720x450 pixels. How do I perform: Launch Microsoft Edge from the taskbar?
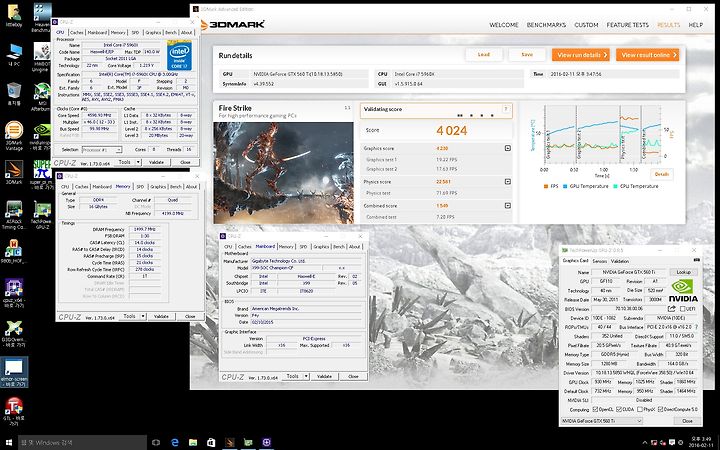coord(174,443)
